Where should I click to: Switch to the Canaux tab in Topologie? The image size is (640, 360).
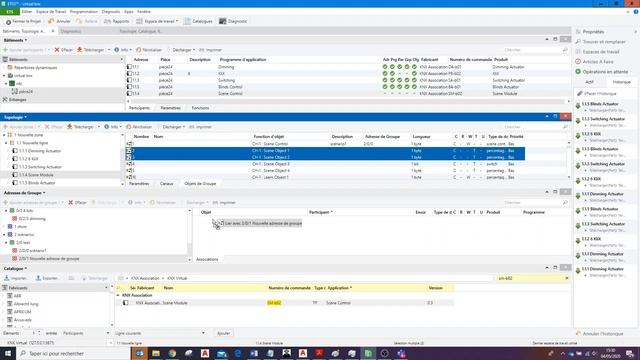[167, 184]
